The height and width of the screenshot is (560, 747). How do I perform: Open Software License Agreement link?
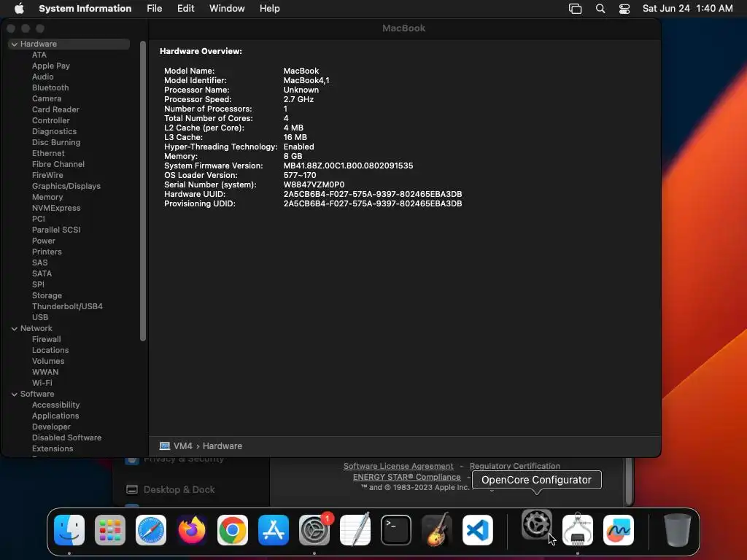pos(398,466)
